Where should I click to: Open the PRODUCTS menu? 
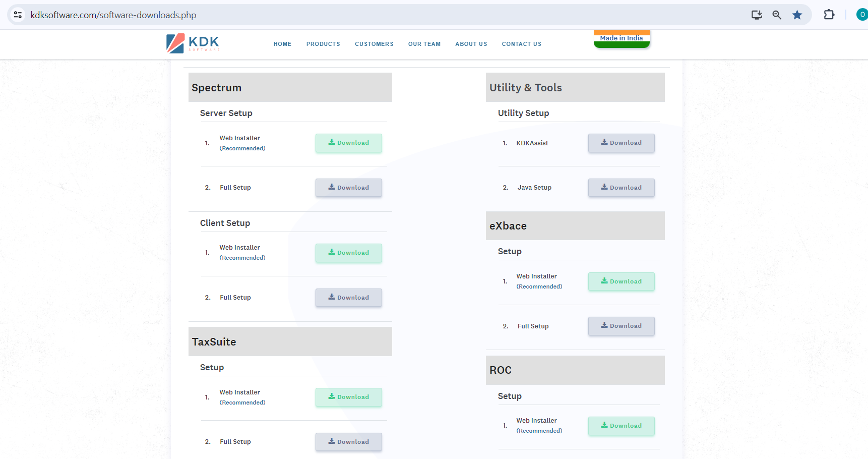(323, 44)
